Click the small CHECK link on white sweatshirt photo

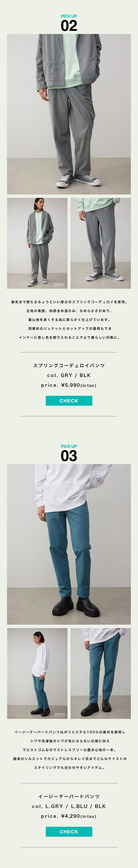tap(60, 714)
